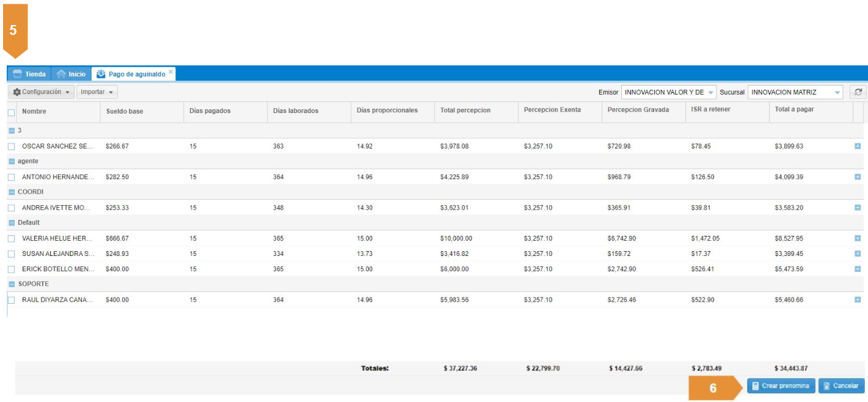This screenshot has width=868, height=402.
Task: Click plus icon on Oscar Sanchez row
Action: click(858, 147)
